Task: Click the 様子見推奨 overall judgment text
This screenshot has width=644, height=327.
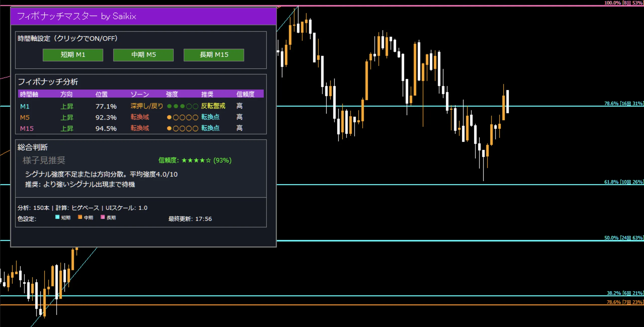Action: (x=44, y=160)
